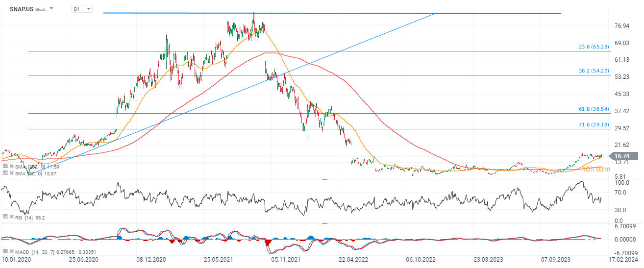This screenshot has width=644, height=268.
Task: Remove the RSI indicator
Action: tap(11, 217)
